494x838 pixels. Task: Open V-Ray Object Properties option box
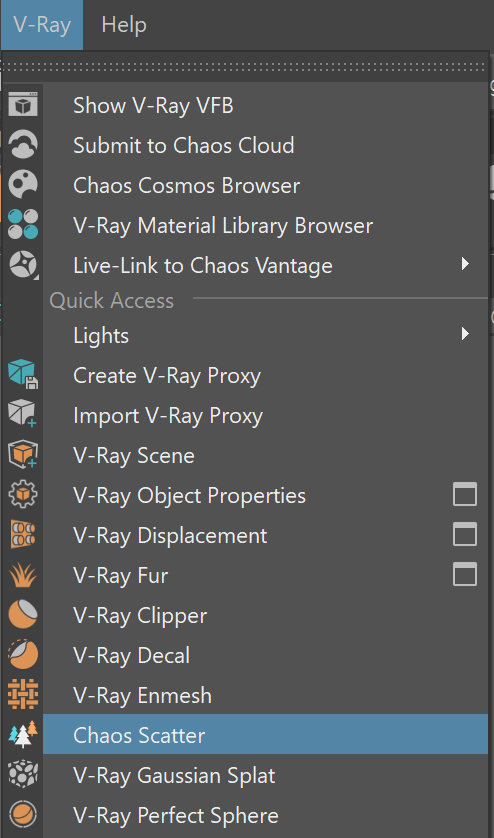465,495
